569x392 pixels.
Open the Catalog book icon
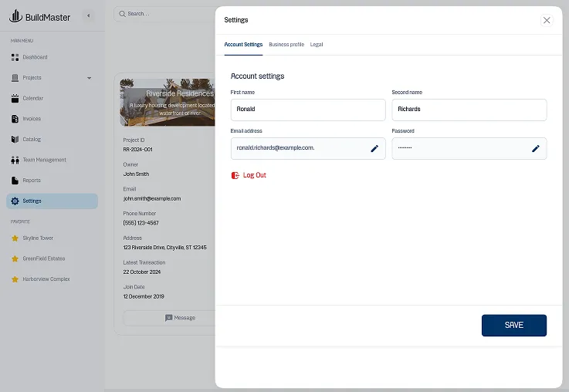click(x=15, y=140)
